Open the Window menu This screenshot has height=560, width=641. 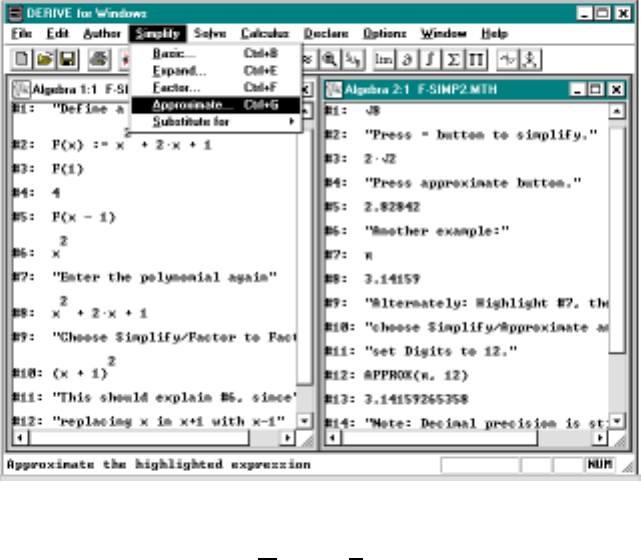pyautogui.click(x=444, y=34)
